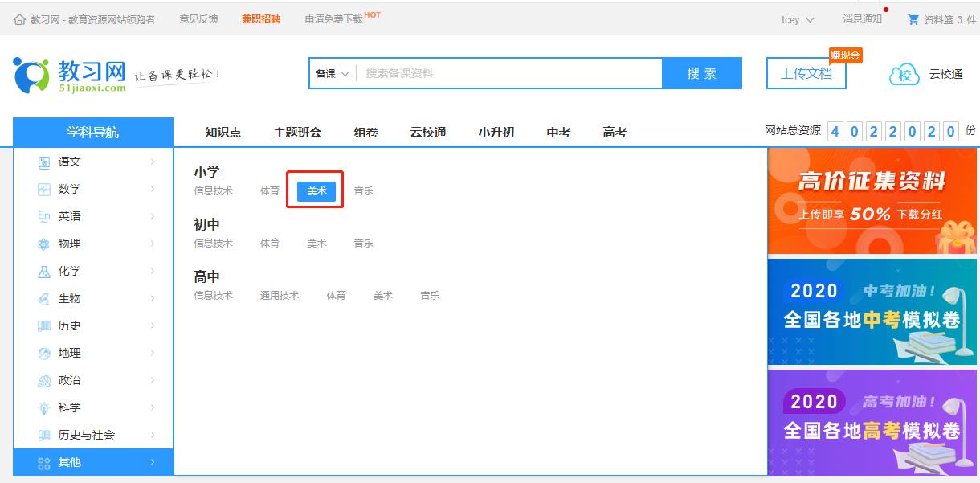Screen dimensions: 980x483
Task: Switch to the 中考 tab
Action: coord(557,132)
